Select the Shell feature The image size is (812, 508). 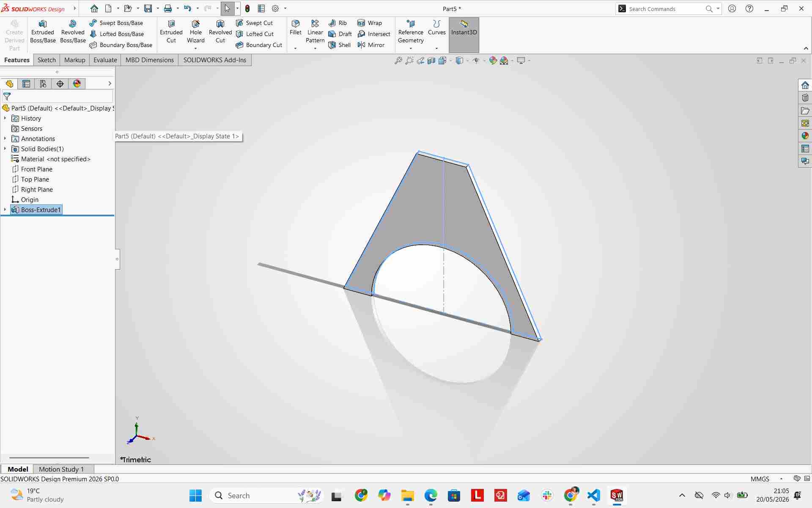point(340,45)
